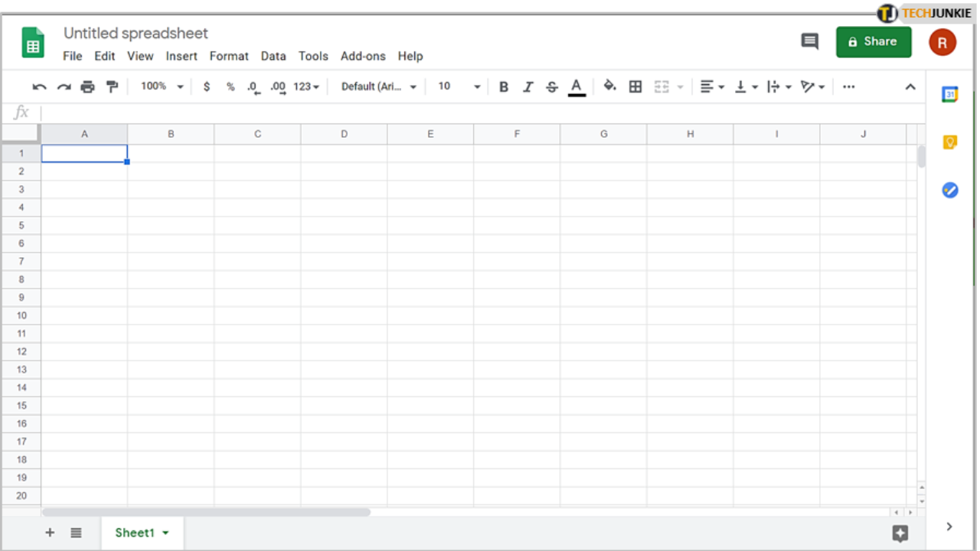Apply borders to the selected cell
The width and height of the screenshot is (980, 551).
click(635, 86)
